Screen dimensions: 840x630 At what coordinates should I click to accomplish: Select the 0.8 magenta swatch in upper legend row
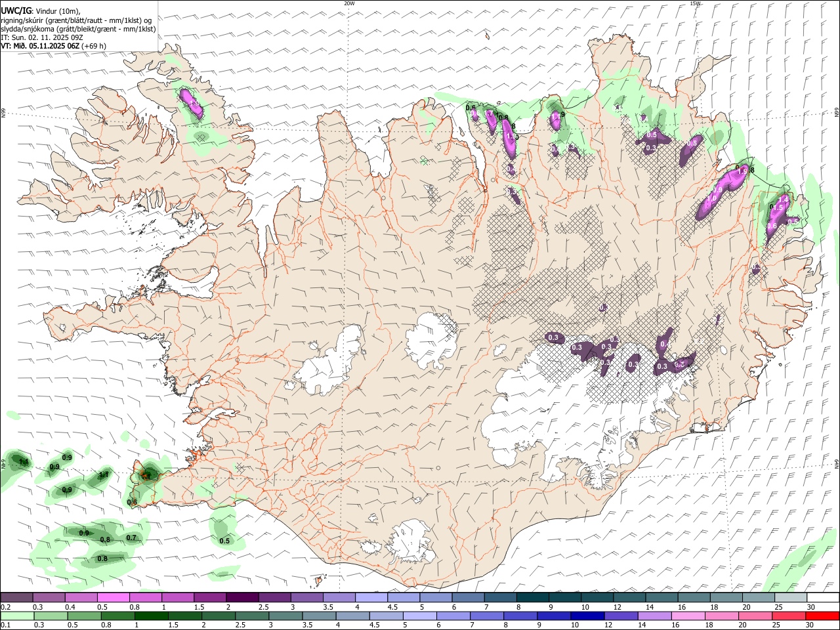click(146, 597)
